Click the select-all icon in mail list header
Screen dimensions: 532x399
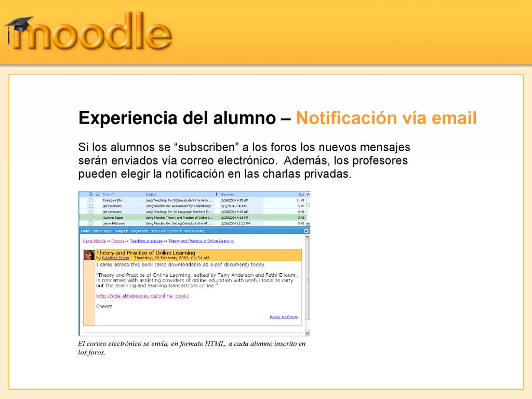[90, 194]
